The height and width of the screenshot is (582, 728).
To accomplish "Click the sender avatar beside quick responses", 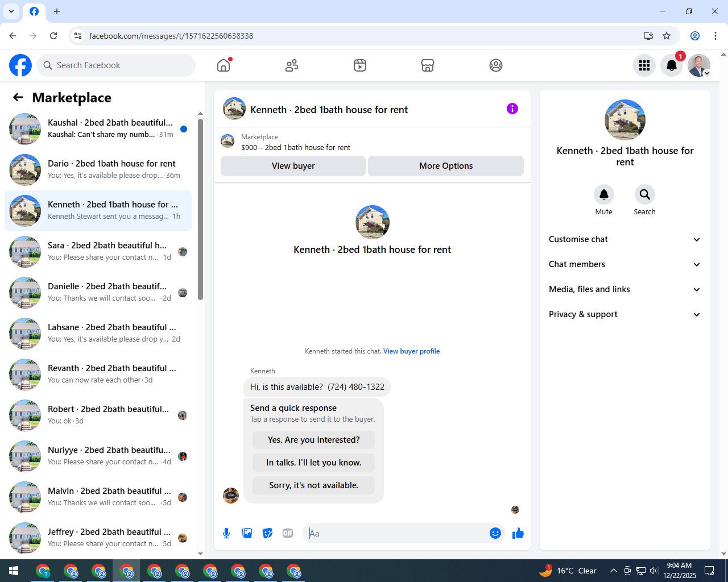I will click(231, 496).
